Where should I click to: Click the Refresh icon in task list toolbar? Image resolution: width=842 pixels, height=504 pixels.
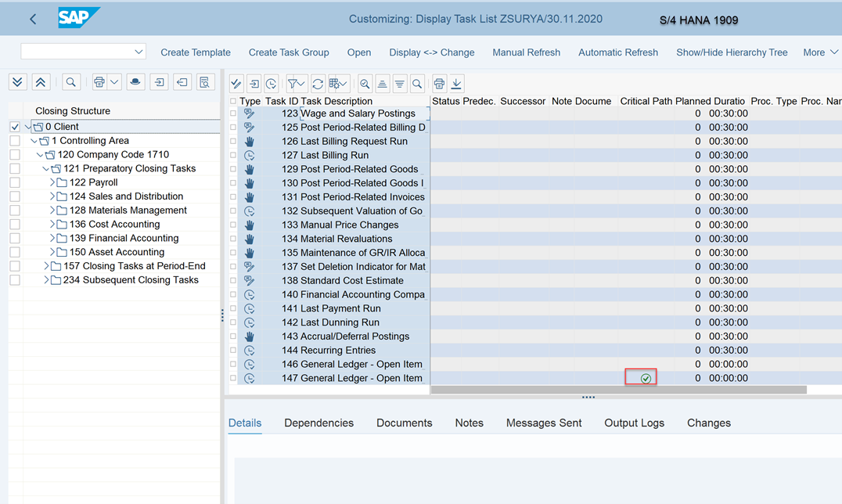tap(318, 84)
